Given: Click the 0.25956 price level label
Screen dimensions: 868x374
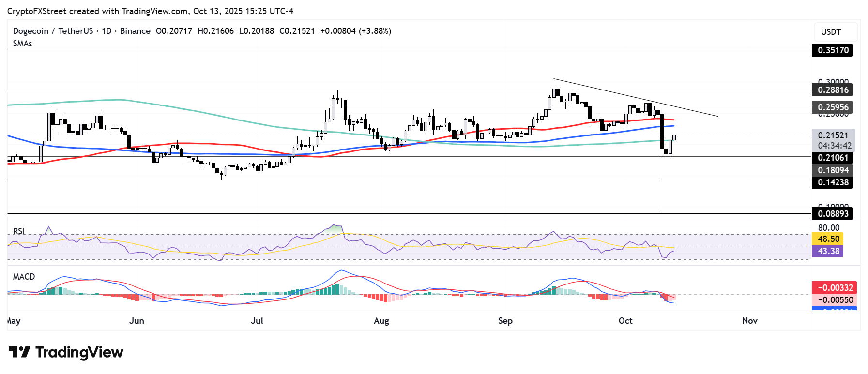Looking at the screenshot, I should (x=833, y=107).
